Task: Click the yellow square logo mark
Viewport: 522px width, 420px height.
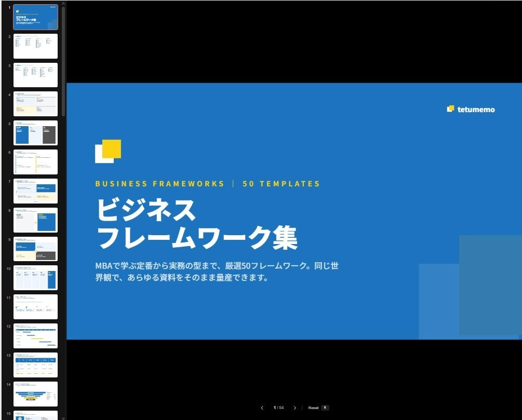Action: point(108,151)
